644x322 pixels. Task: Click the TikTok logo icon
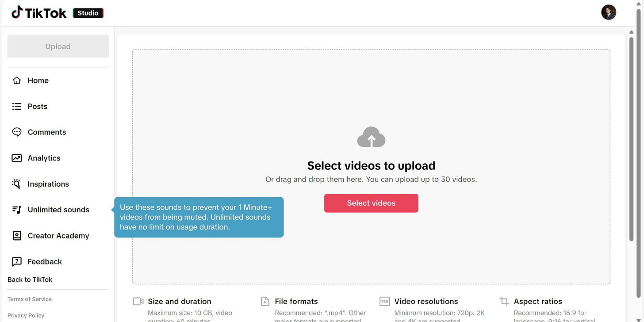tap(17, 12)
